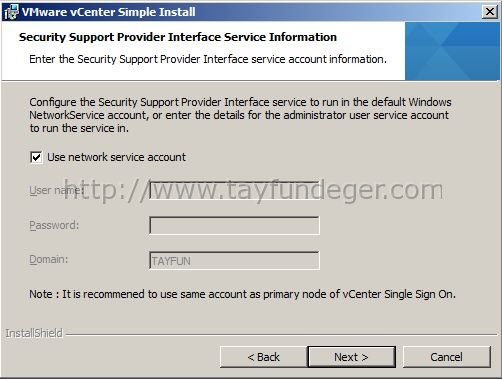
Task: Click the 'Password:' field label
Action: (x=54, y=225)
